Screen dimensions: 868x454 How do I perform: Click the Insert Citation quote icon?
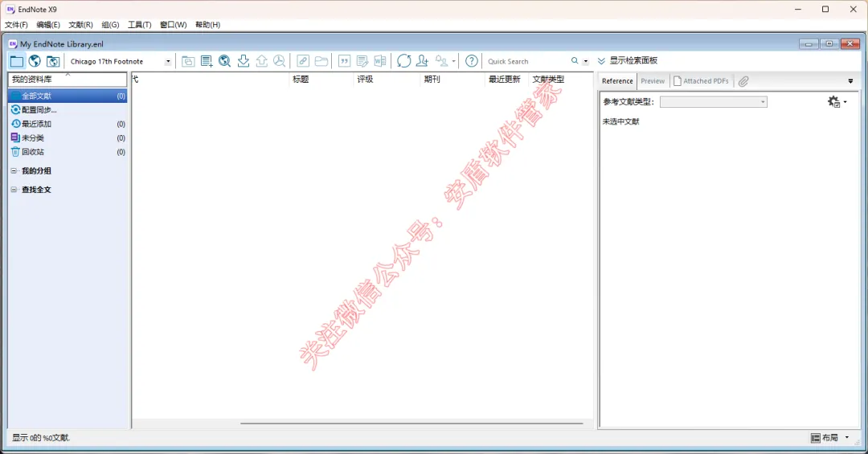tap(344, 61)
